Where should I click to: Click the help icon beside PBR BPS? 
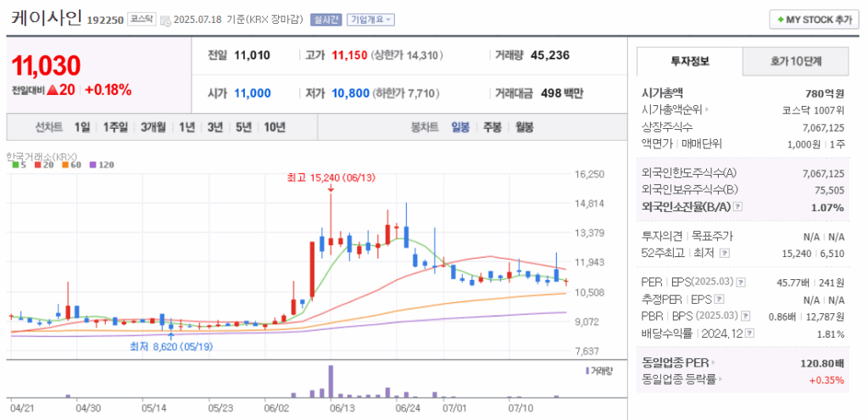746,316
